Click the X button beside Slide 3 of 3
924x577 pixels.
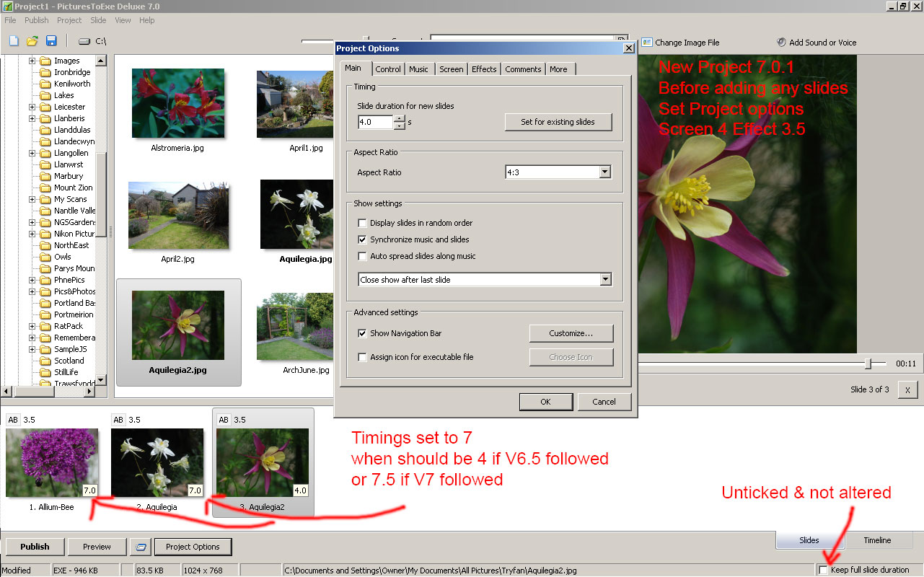tap(907, 389)
